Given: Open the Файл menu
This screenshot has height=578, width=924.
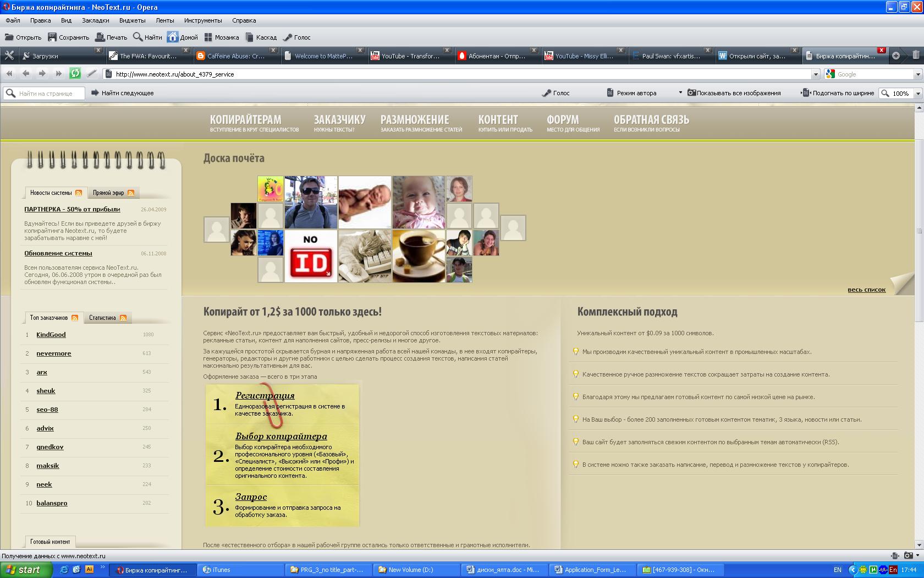Looking at the screenshot, I should click(13, 20).
